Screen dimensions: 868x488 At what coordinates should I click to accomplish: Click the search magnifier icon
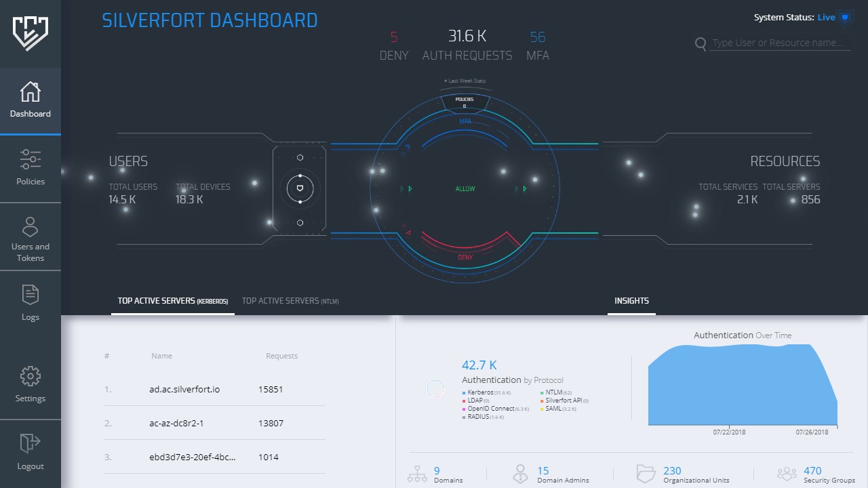[701, 44]
